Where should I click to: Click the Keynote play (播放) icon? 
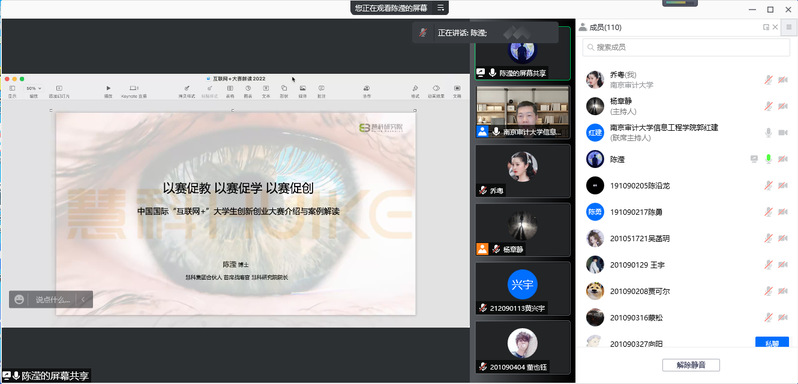(x=108, y=88)
